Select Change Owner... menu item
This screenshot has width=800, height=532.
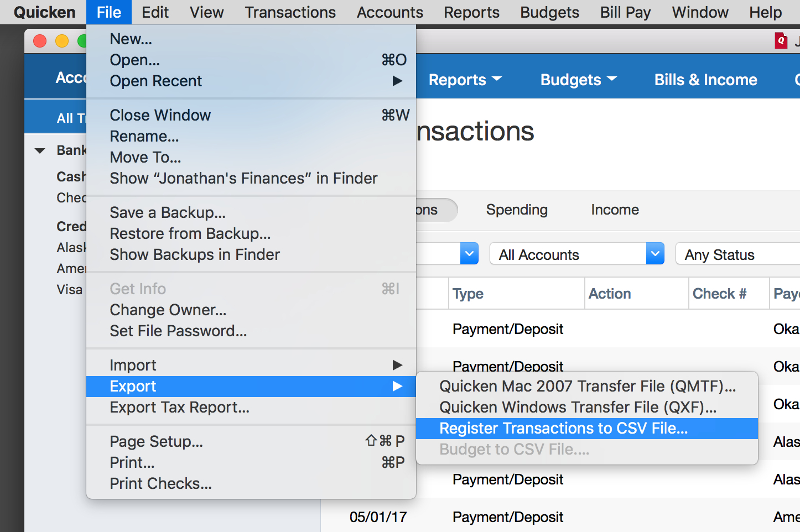pyautogui.click(x=251, y=310)
